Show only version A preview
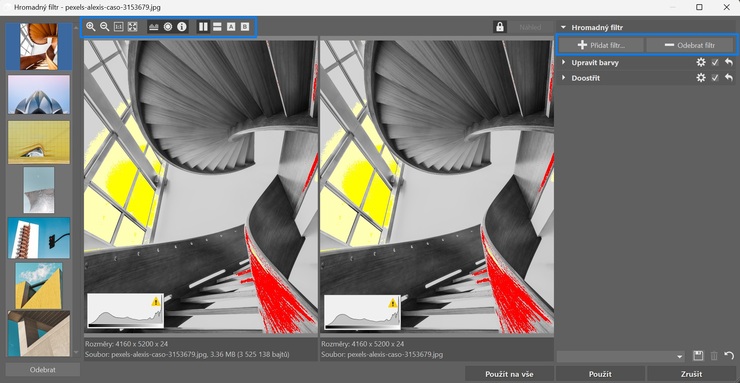Viewport: 740px width, 383px height. click(x=231, y=27)
